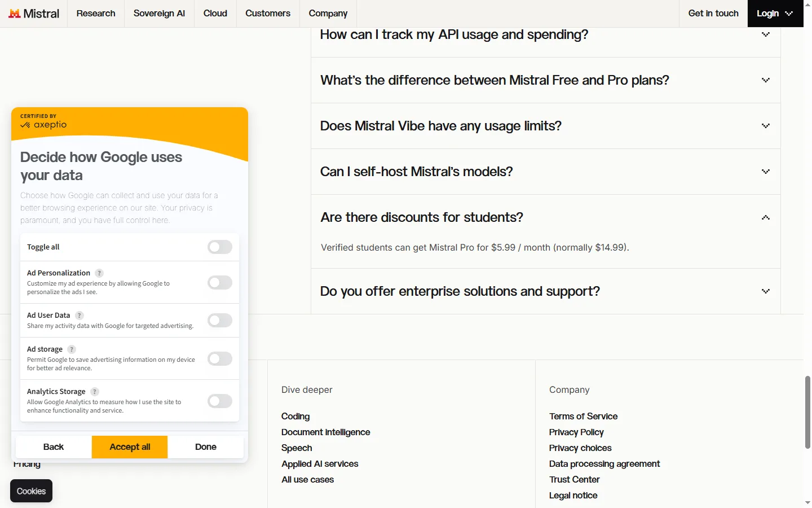The height and width of the screenshot is (508, 812).
Task: Click the Cookies button
Action: pyautogui.click(x=32, y=491)
